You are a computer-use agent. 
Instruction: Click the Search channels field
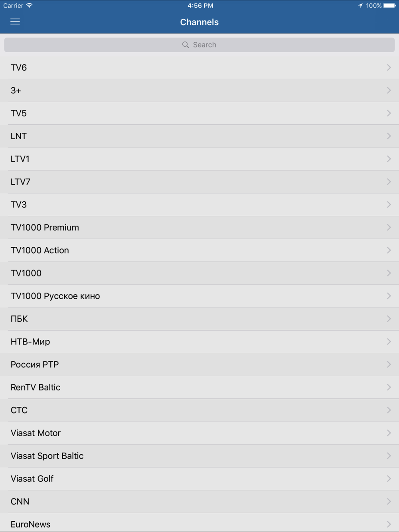[x=199, y=45]
